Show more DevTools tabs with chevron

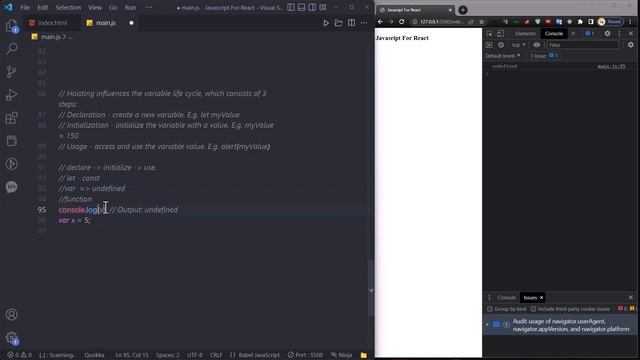pos(573,34)
